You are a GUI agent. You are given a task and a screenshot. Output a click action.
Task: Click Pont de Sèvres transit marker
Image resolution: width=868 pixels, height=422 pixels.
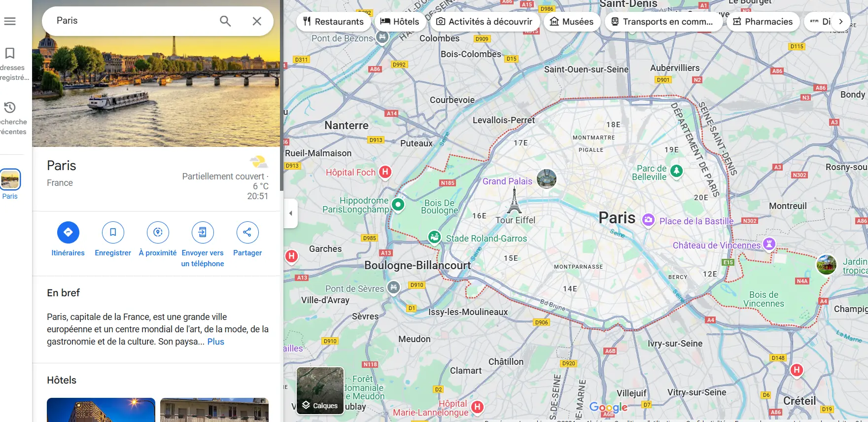pos(393,287)
